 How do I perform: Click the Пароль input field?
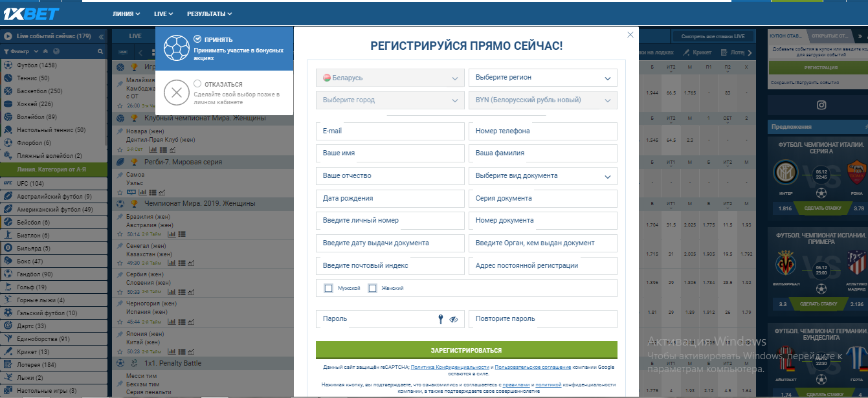click(390, 319)
